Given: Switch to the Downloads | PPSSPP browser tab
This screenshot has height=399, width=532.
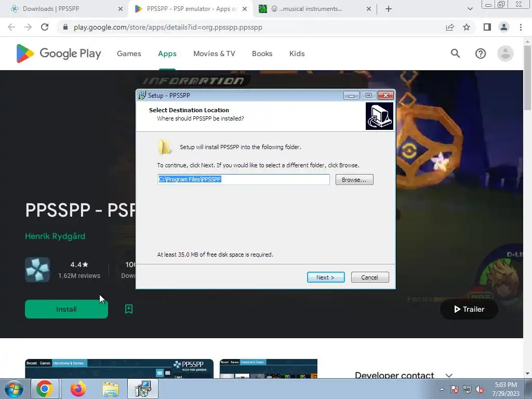Looking at the screenshot, I should (x=64, y=9).
